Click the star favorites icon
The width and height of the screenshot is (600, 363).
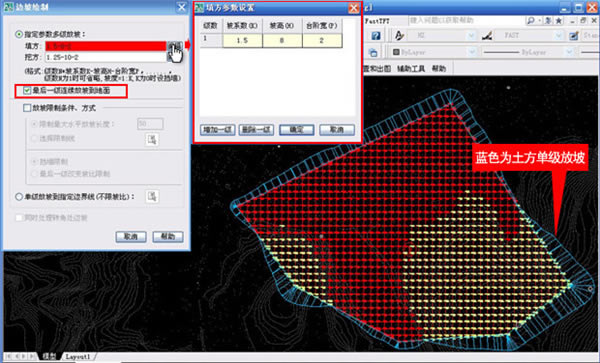click(x=559, y=21)
